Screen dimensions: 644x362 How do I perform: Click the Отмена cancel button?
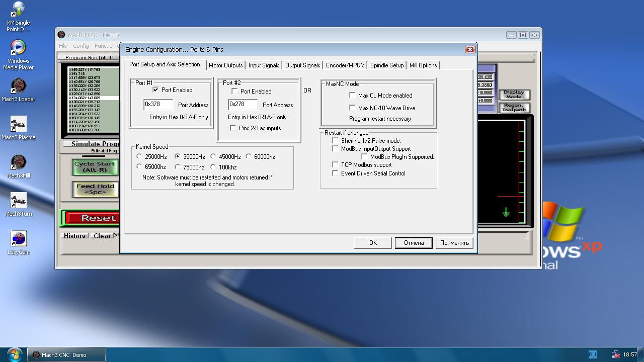tap(414, 243)
